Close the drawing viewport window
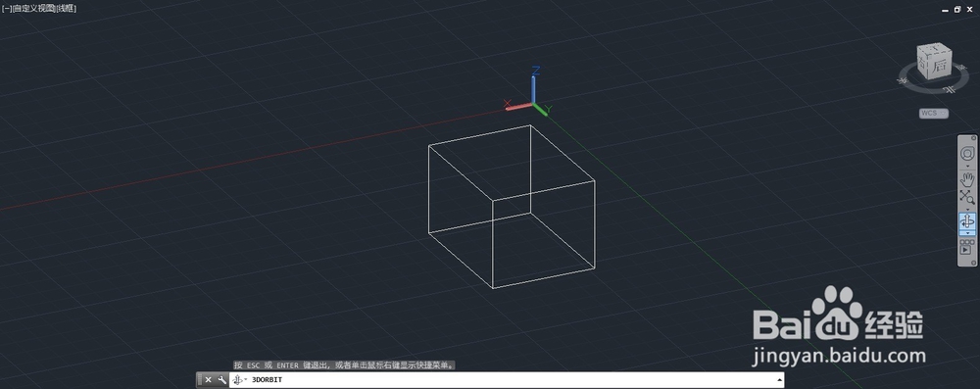980x389 pixels. point(969,10)
